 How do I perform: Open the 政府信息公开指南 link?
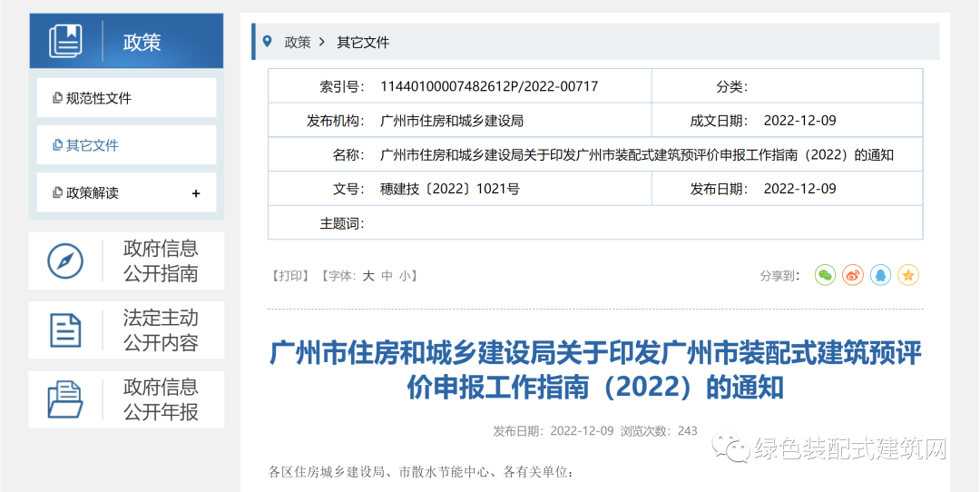coord(161,261)
